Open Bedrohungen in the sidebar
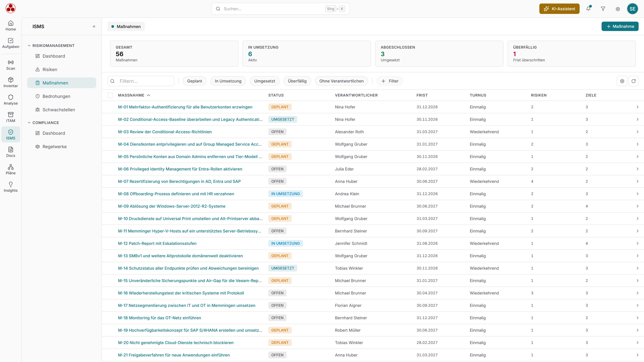The height and width of the screenshot is (362, 644). click(62, 96)
